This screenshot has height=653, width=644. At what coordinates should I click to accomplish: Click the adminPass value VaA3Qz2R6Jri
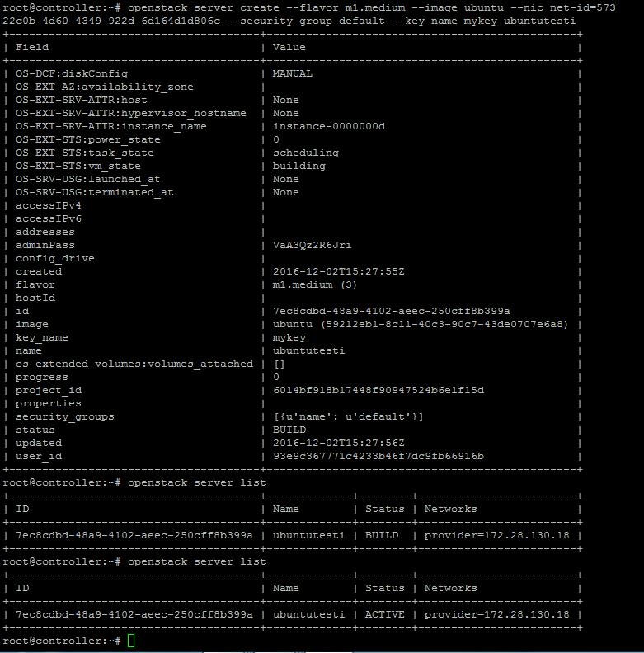point(312,245)
